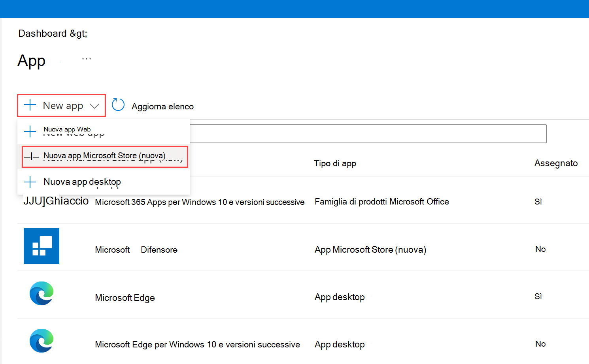Click Edge icon in the Edge per Windows 10 row
589x364 pixels.
pyautogui.click(x=42, y=341)
